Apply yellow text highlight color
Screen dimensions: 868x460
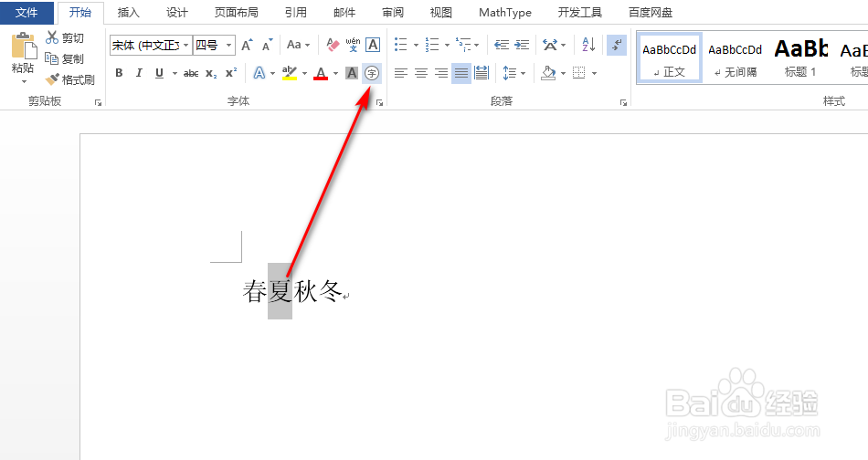pos(290,73)
